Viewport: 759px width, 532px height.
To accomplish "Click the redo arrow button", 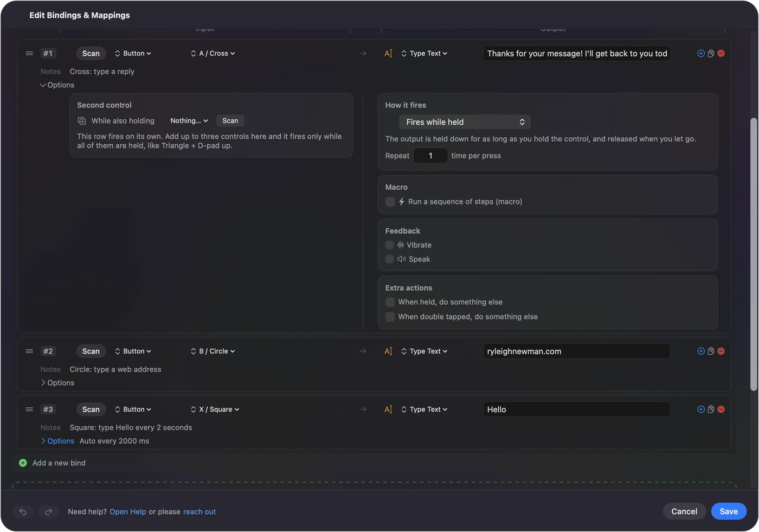I will [48, 511].
